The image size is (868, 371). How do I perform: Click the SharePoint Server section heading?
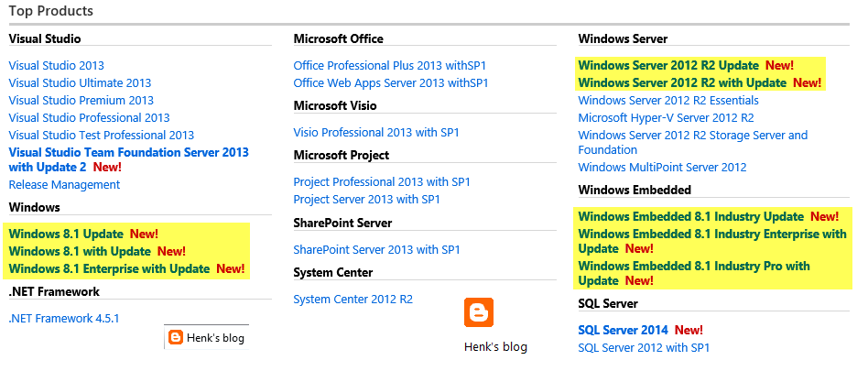pyautogui.click(x=342, y=224)
